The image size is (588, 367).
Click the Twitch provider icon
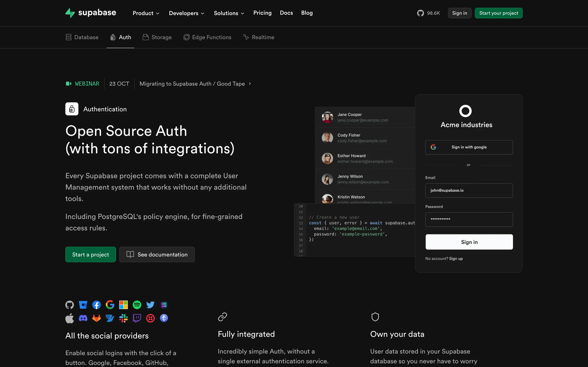(x=137, y=318)
